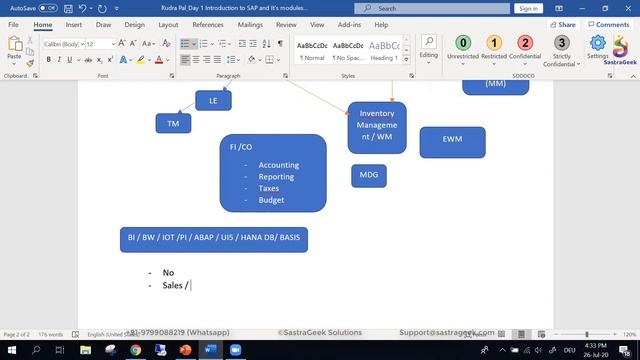
Task: Open font color picker arrow
Action: tap(168, 60)
